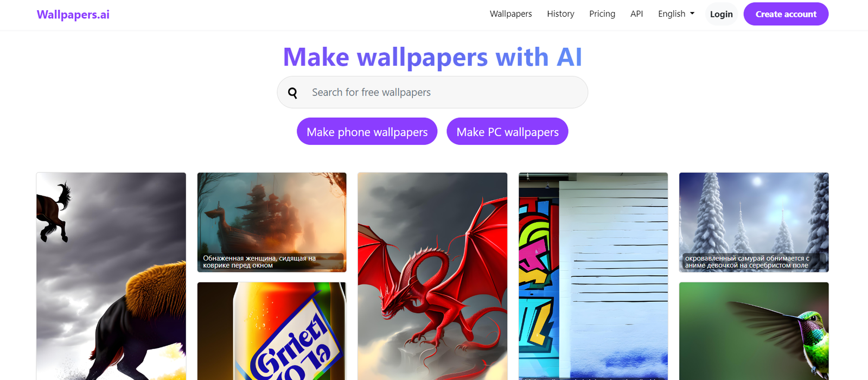
Task: Open the hummingbird wallpaper
Action: point(754,331)
